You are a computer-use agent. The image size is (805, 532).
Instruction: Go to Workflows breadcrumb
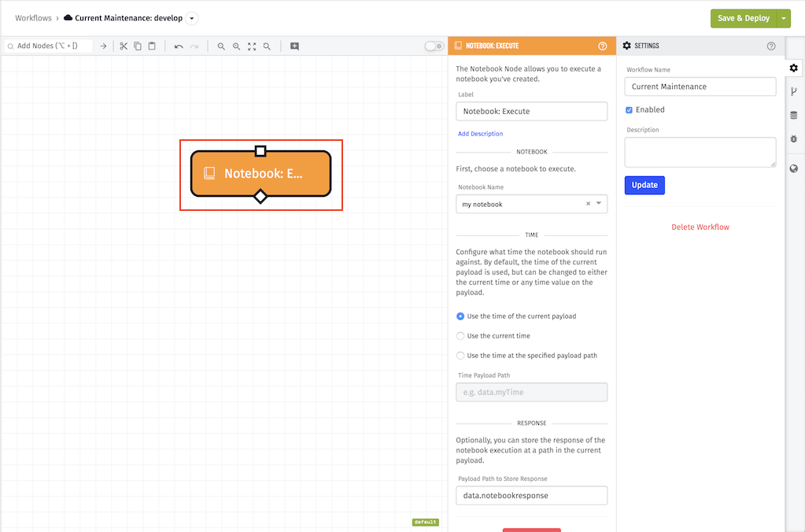[x=33, y=18]
